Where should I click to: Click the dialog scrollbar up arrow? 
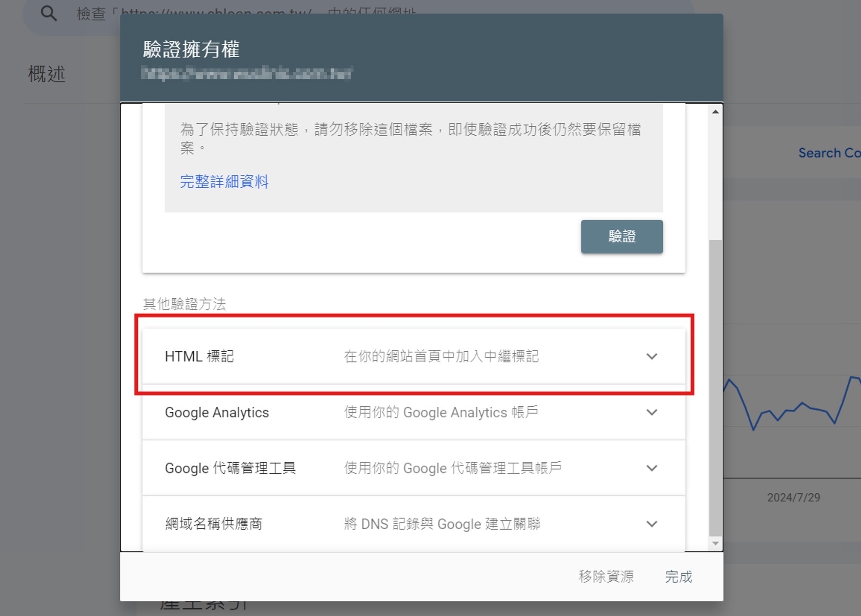coord(715,112)
